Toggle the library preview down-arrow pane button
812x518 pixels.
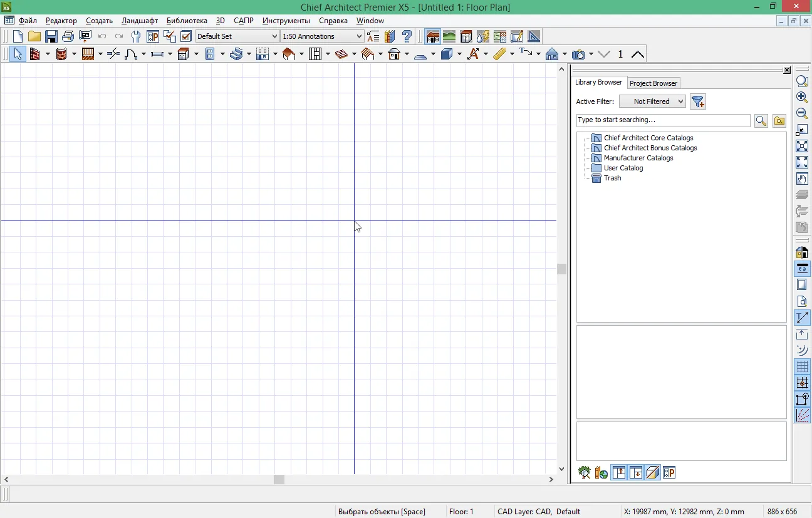coord(636,473)
